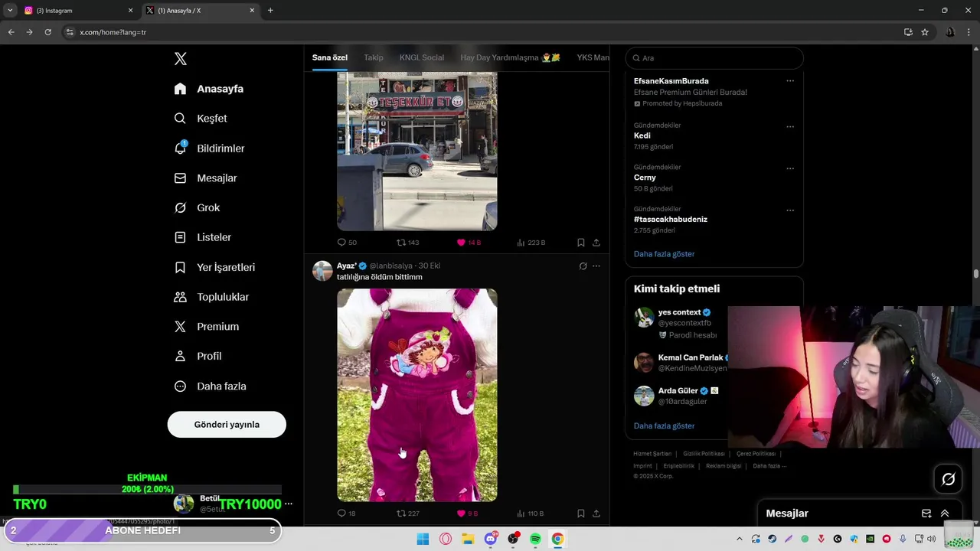The image size is (980, 551).
Task: Switch to the Instagram browser tab
Action: point(77,11)
